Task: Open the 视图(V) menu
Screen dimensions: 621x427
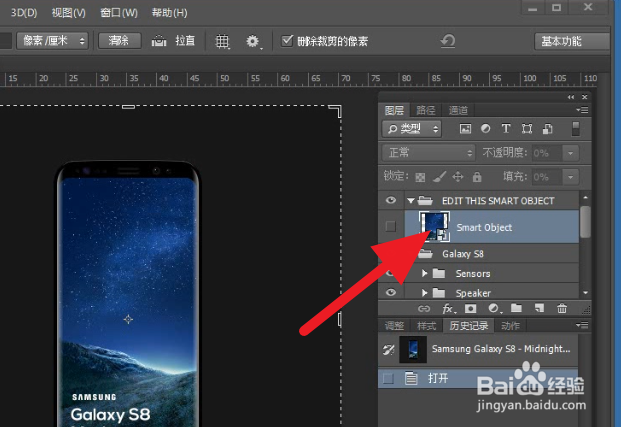Action: coord(69,13)
